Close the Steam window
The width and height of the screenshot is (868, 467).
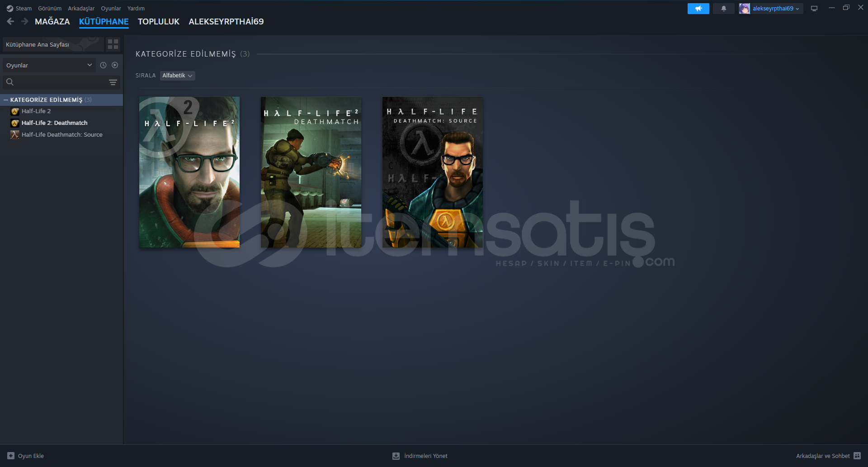click(861, 8)
